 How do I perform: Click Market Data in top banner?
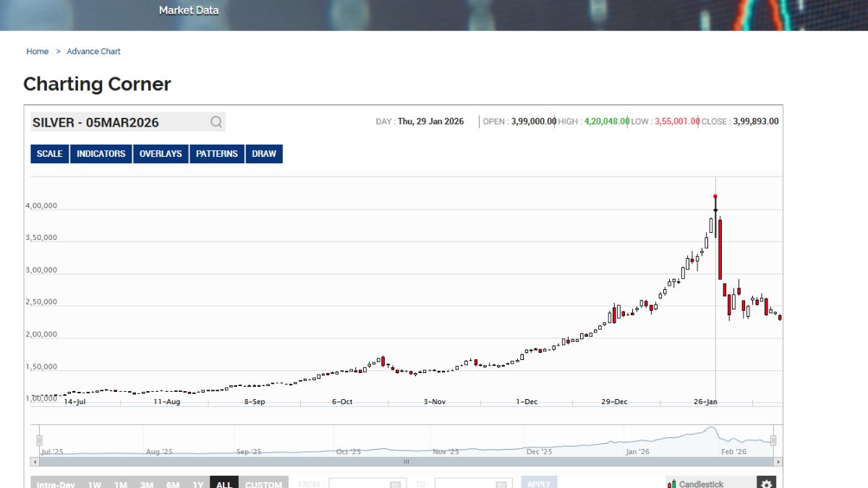tap(188, 10)
